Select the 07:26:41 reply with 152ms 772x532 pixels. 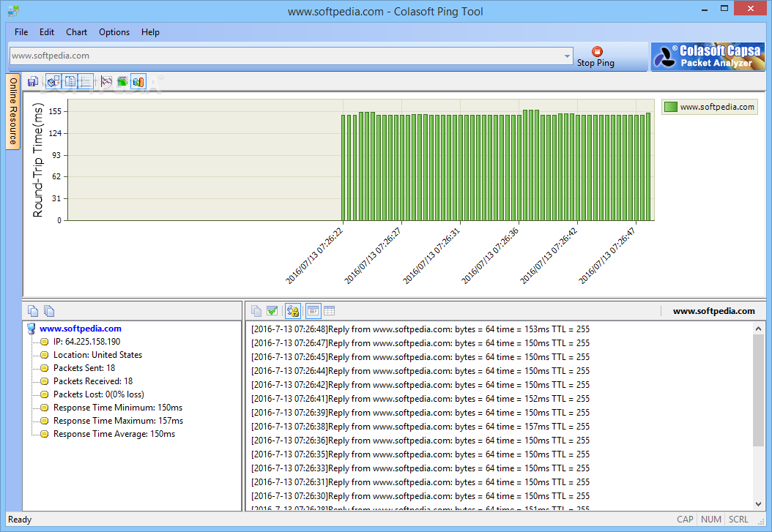420,399
